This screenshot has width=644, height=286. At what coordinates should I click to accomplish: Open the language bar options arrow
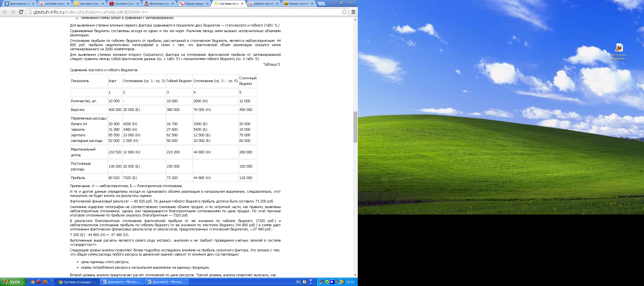[x=311, y=283]
